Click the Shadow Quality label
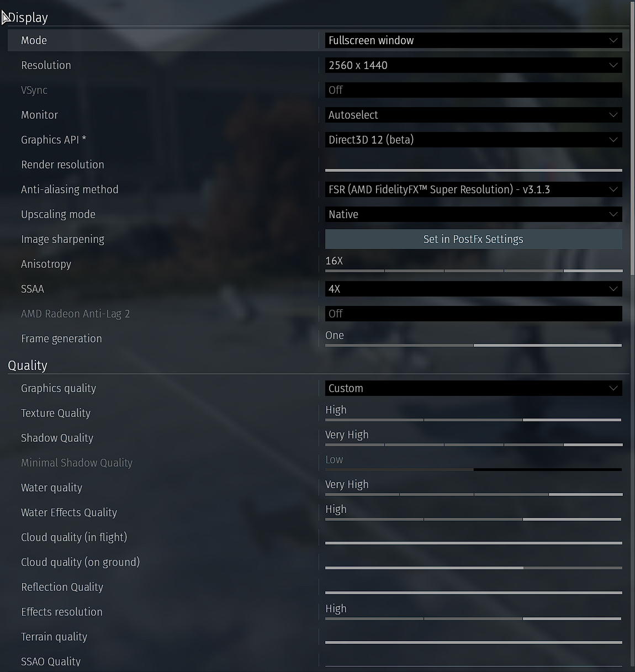 [x=57, y=438]
